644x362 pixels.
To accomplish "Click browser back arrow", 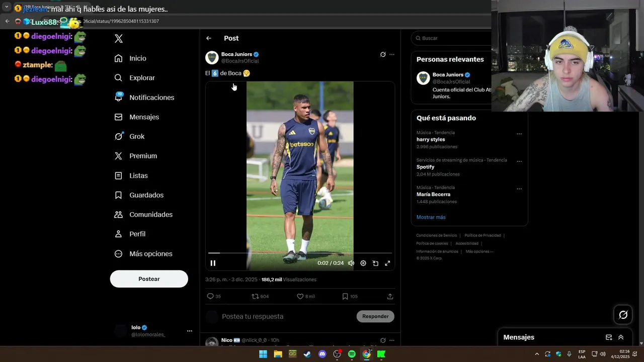I will (x=7, y=21).
